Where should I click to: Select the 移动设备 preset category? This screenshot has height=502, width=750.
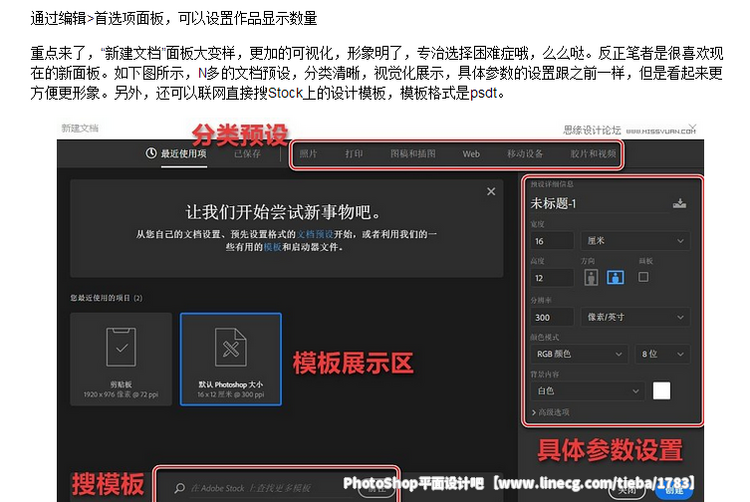click(x=525, y=153)
